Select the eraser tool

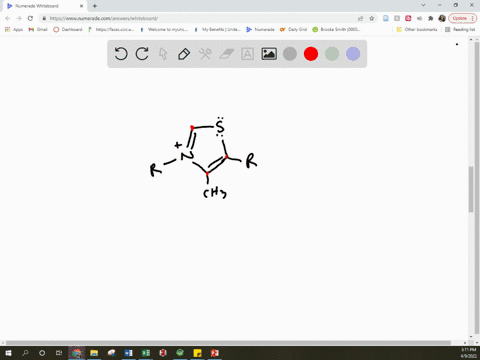227,54
